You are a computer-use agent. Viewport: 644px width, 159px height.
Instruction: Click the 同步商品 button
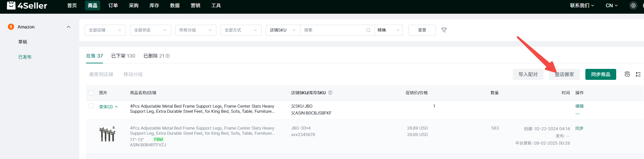pyautogui.click(x=600, y=74)
